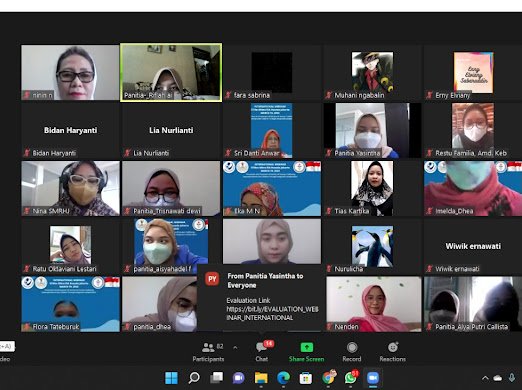Click the Zoom app icon in taskbar

pos(373,378)
